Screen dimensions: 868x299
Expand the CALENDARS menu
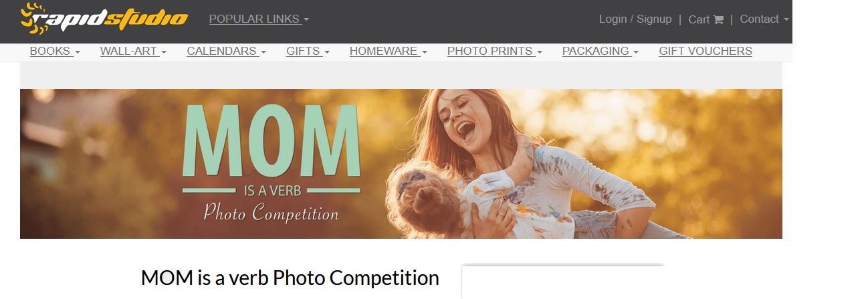226,52
